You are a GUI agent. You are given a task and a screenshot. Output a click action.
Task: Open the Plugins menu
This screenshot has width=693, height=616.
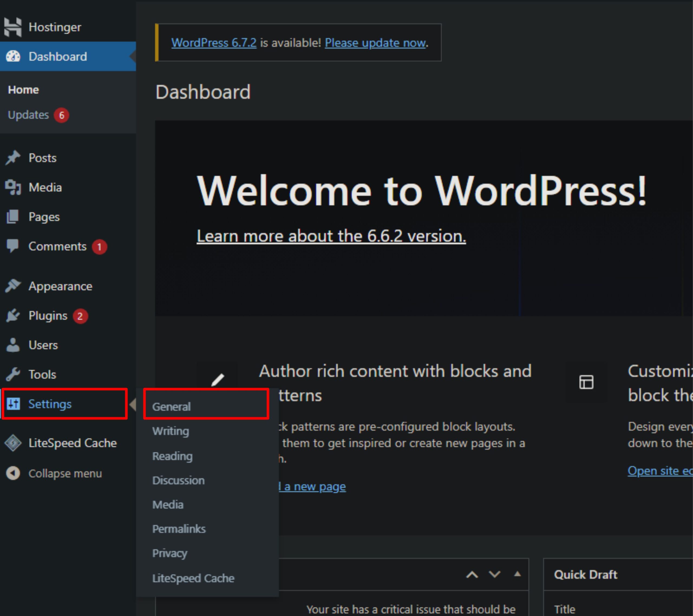point(68,316)
